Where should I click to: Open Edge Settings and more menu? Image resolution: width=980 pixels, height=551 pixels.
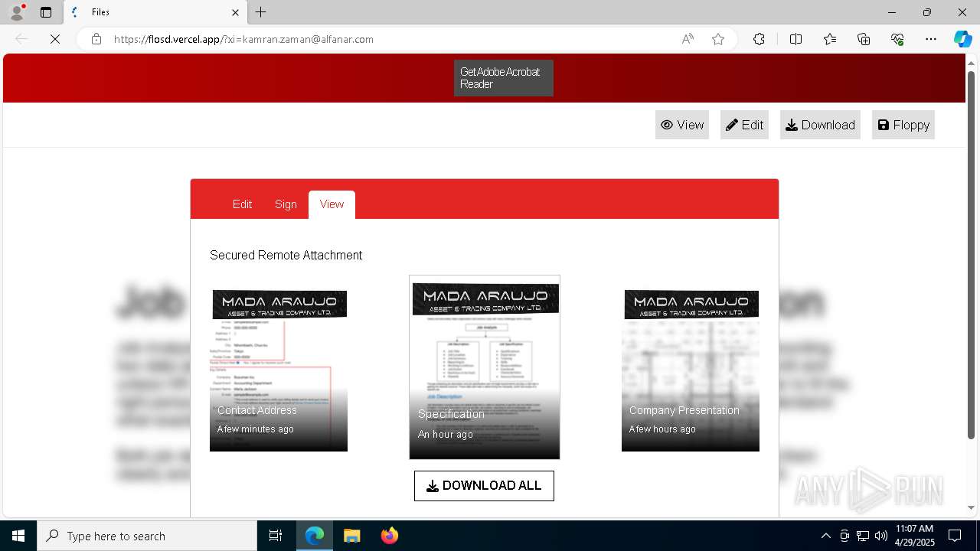tap(931, 39)
